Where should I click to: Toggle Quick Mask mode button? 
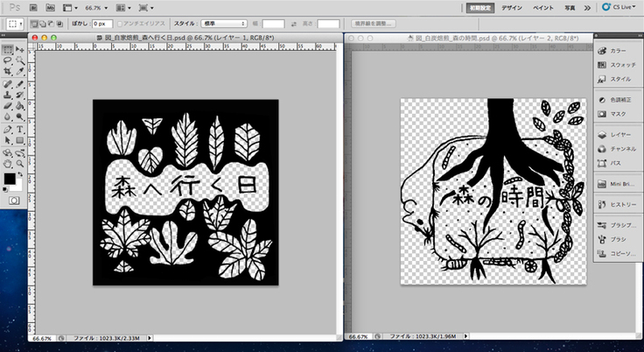13,201
